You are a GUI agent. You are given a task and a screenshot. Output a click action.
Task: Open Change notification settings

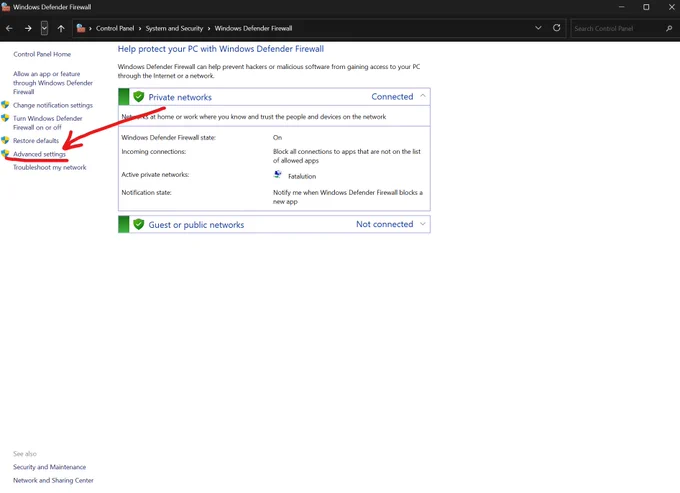click(52, 105)
